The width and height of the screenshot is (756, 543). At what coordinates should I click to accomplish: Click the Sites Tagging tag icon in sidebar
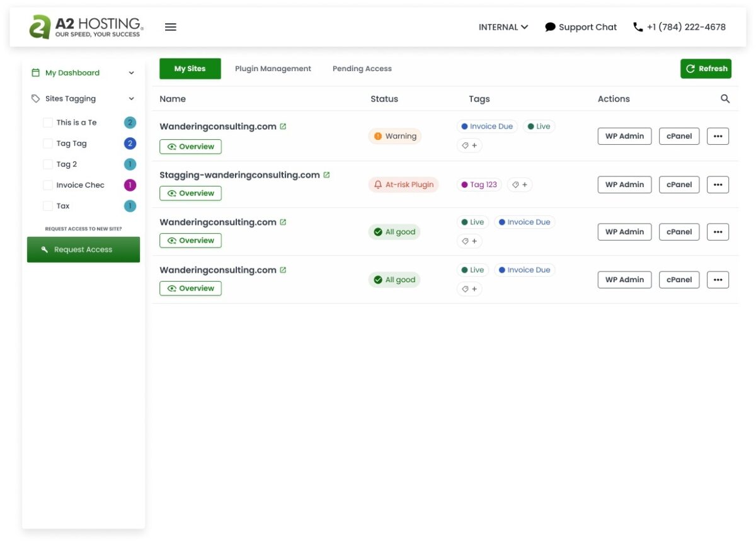[35, 98]
